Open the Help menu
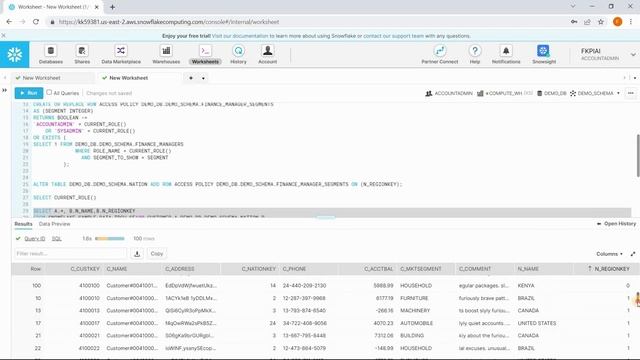 475,55
